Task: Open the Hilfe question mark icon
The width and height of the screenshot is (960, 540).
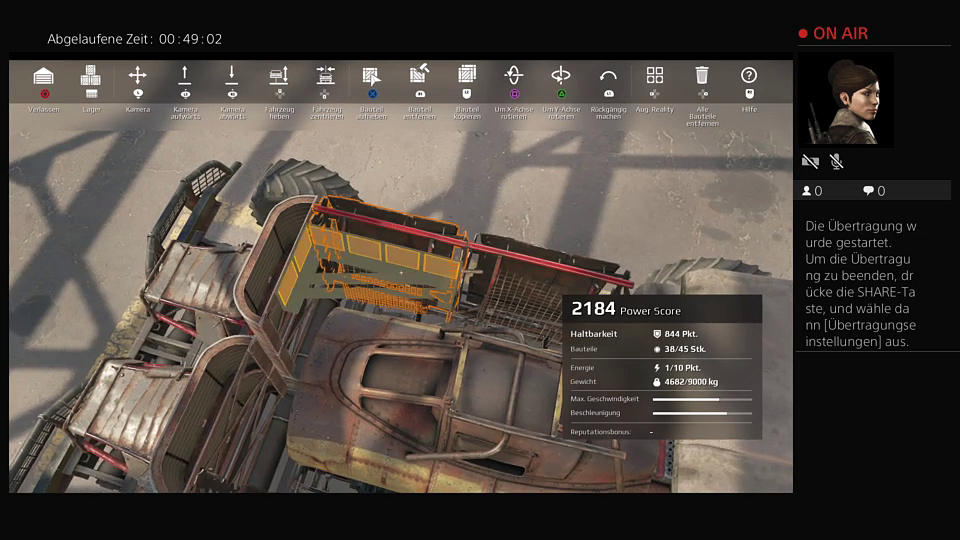Action: [x=749, y=77]
